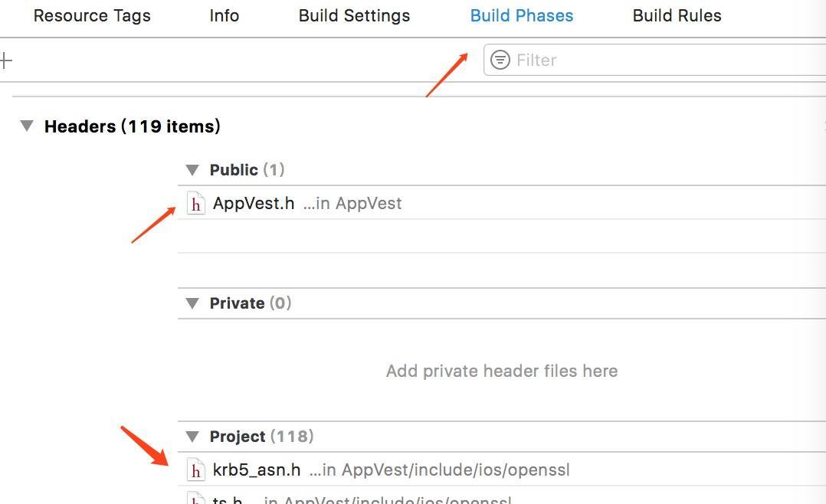Click the plus button to add a build phase
The width and height of the screenshot is (826, 504).
[6, 61]
